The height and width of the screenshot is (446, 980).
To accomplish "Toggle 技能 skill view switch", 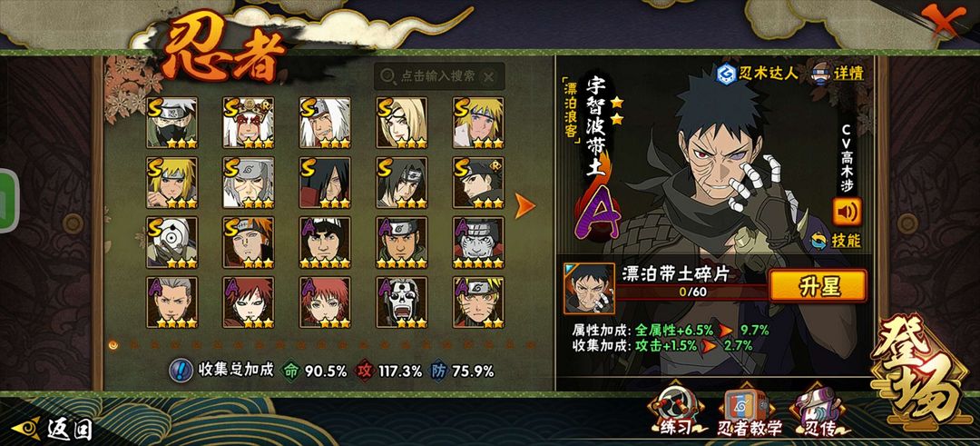I will 818,240.
